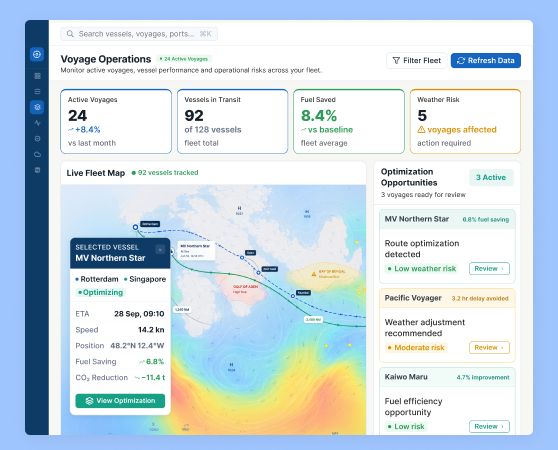558x450 pixels.
Task: Click the Rotterdam origin marker on map
Action: 135,227
